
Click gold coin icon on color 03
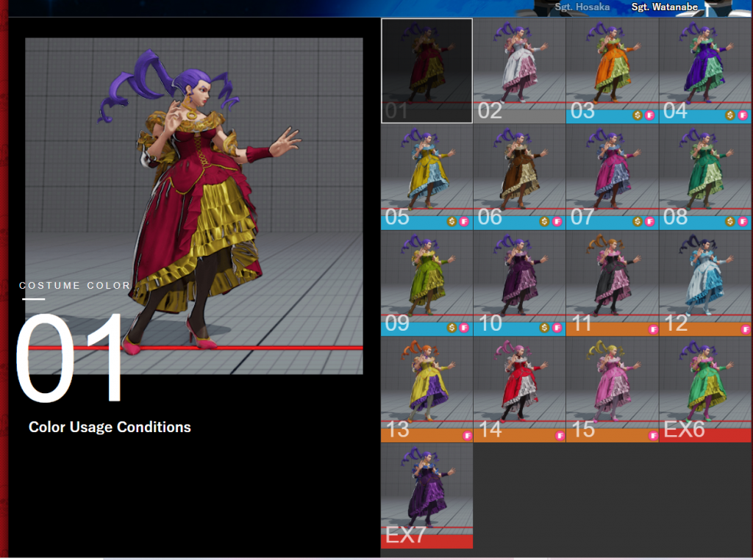click(x=638, y=115)
